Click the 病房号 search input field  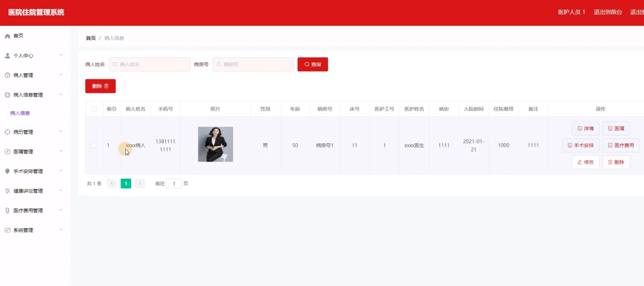pos(253,64)
